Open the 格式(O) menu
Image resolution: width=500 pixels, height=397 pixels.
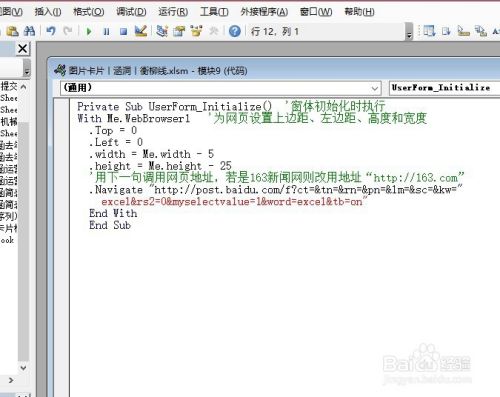pyautogui.click(x=89, y=12)
